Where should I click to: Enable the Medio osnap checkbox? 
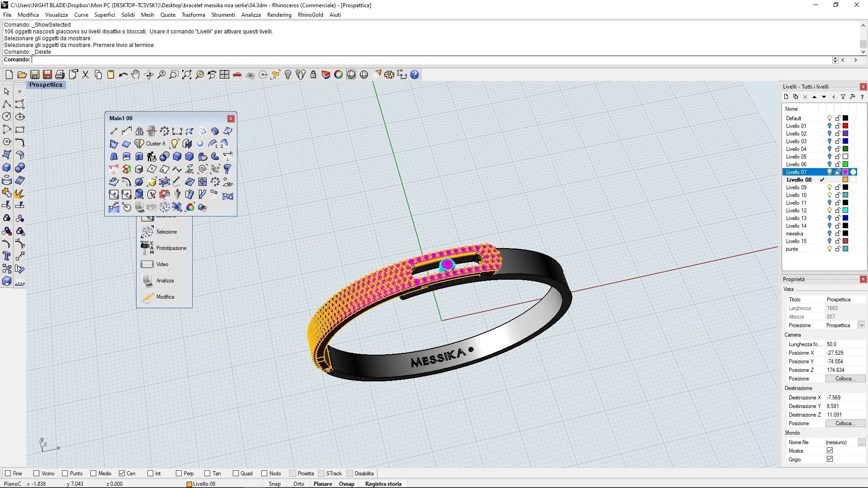pyautogui.click(x=93, y=474)
